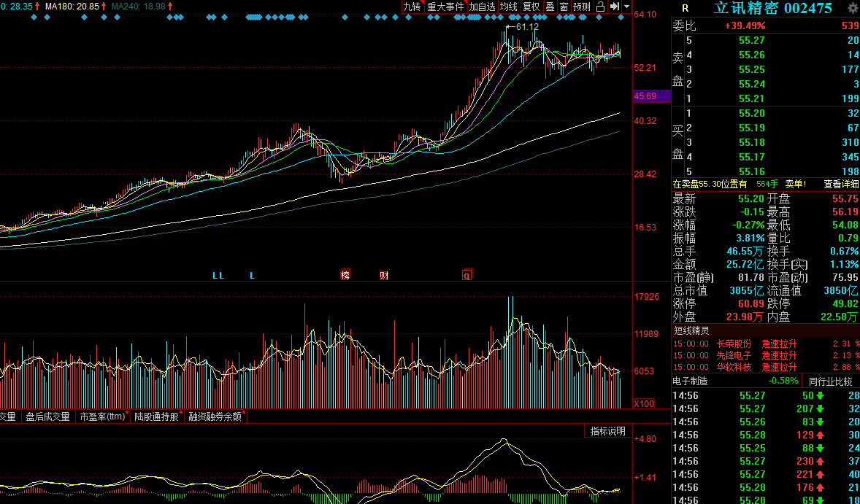Expand the 九转 indicator option
Viewport: 860px width, 504px height.
tap(412, 7)
